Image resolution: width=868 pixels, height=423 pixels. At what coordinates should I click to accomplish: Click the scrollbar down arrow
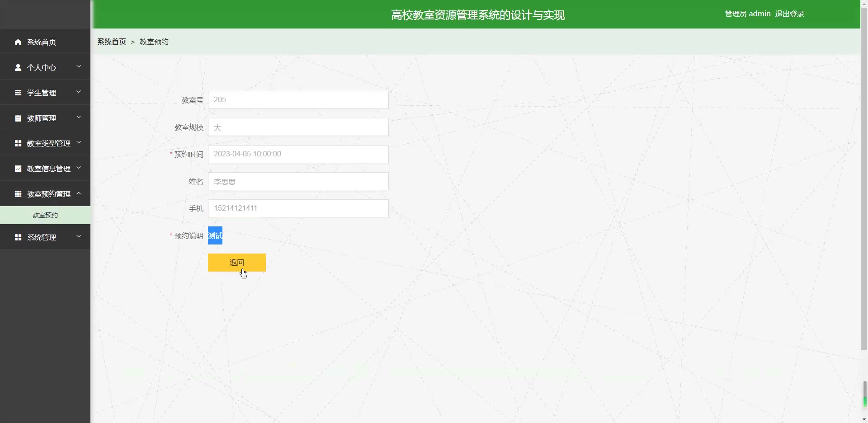pyautogui.click(x=864, y=419)
